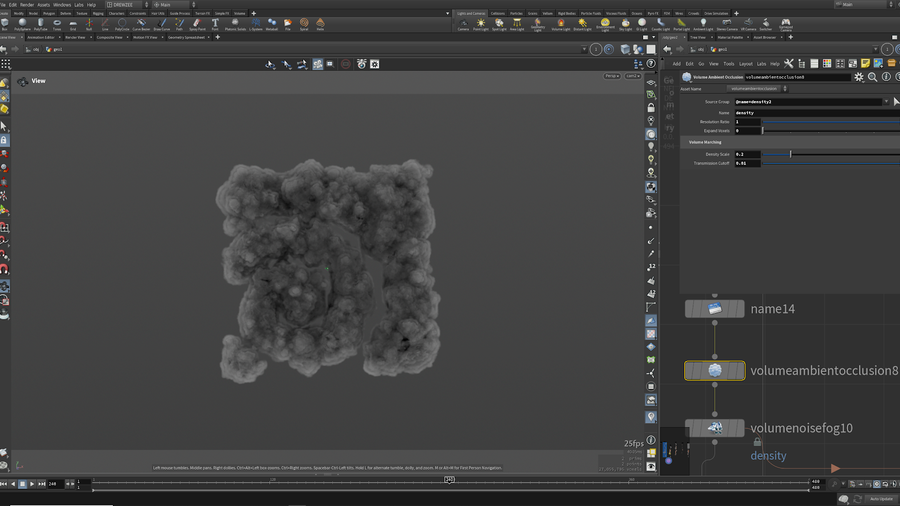Click the geo1 path button in viewport
The height and width of the screenshot is (506, 900).
tap(54, 49)
